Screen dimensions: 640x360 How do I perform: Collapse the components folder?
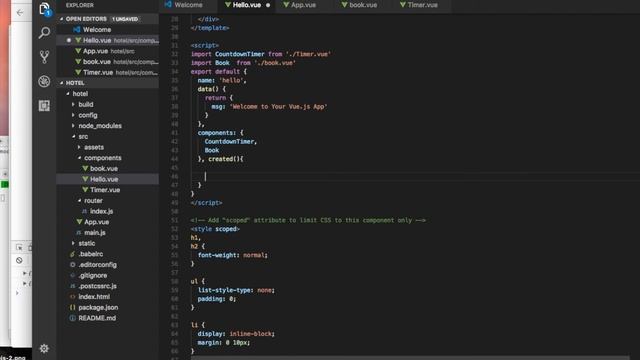pos(79,158)
